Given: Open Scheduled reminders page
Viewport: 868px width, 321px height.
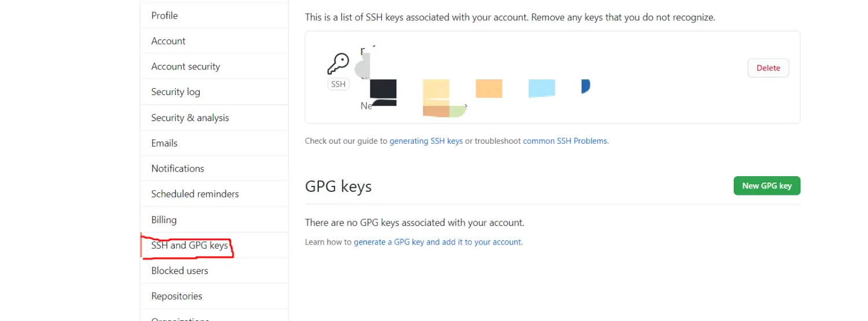Looking at the screenshot, I should point(195,194).
